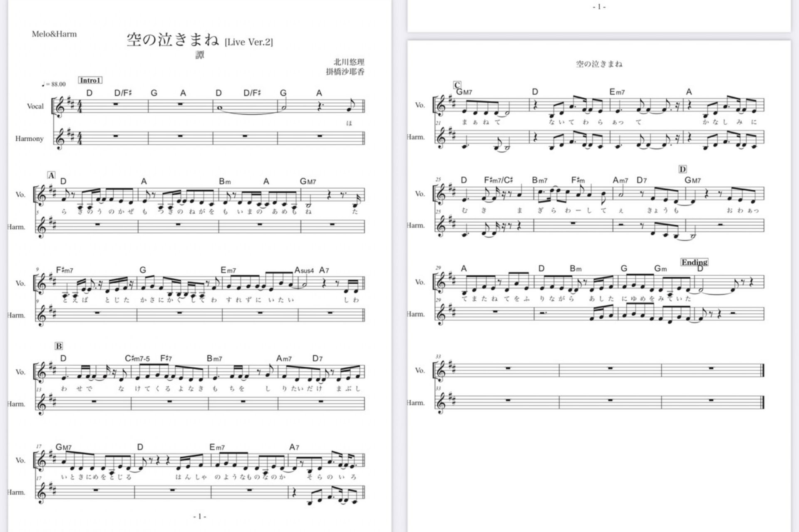799x532 pixels.
Task: Select the boxed rehearsal mark B
Action: tap(59, 346)
